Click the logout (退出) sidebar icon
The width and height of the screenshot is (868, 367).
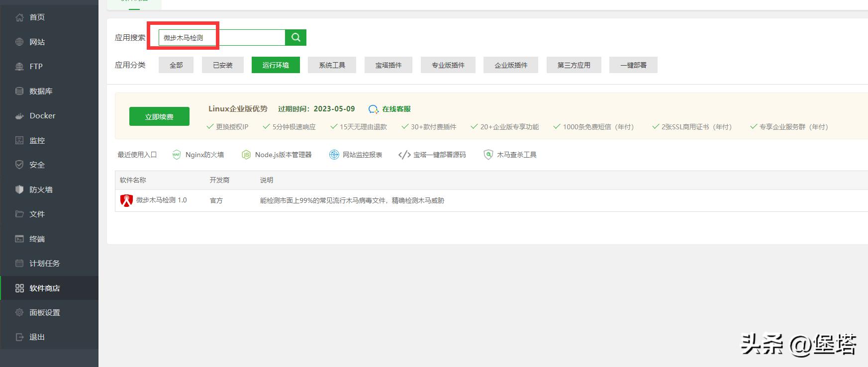pos(19,337)
